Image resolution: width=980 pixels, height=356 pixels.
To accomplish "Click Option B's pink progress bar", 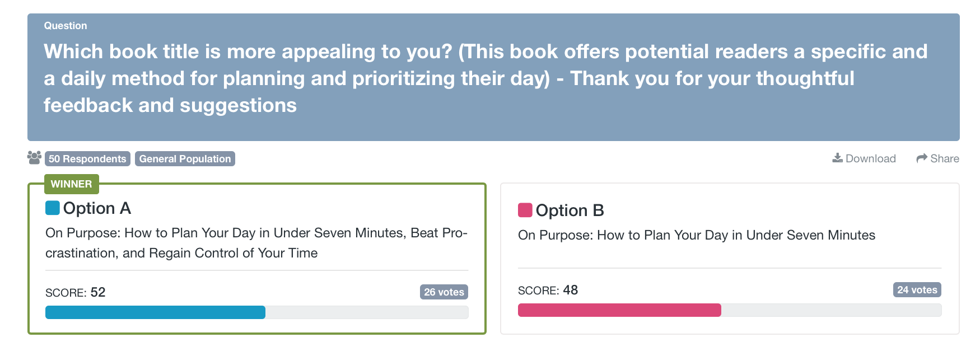I will [x=619, y=311].
